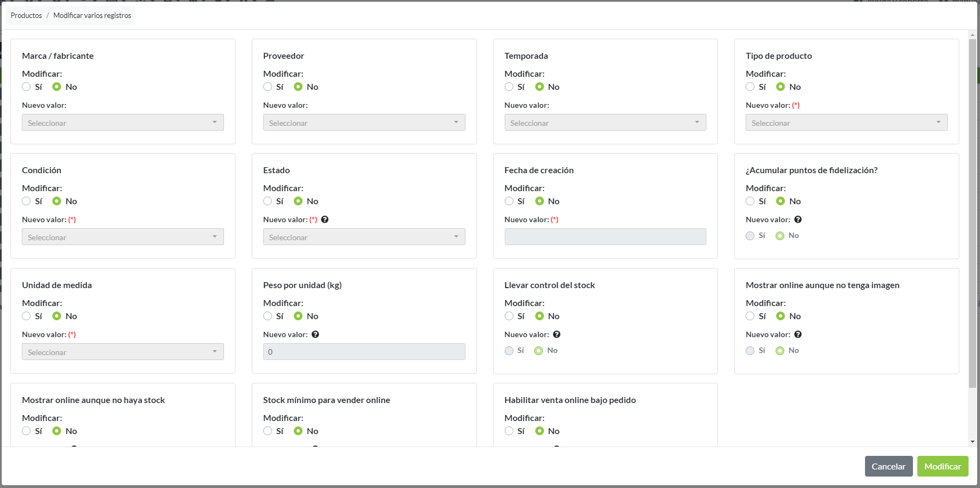Select No for Modificar in Tipo de producto
The image size is (980, 488).
(x=781, y=87)
